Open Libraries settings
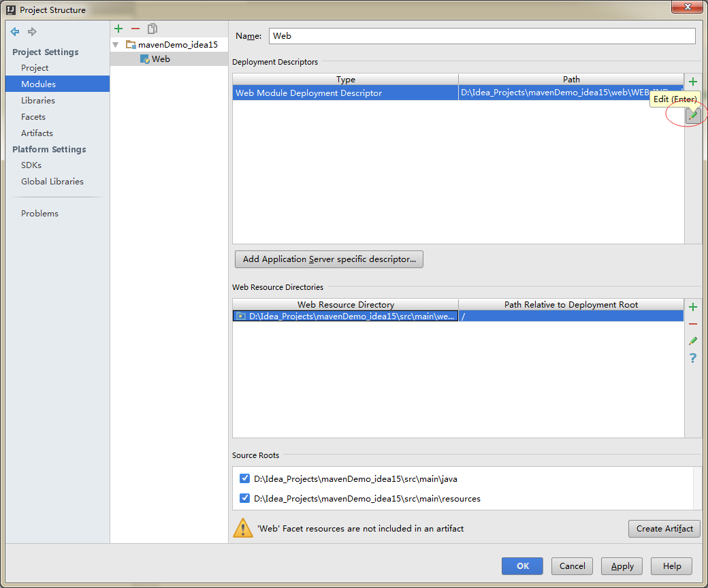The width and height of the screenshot is (708, 588). coord(38,100)
